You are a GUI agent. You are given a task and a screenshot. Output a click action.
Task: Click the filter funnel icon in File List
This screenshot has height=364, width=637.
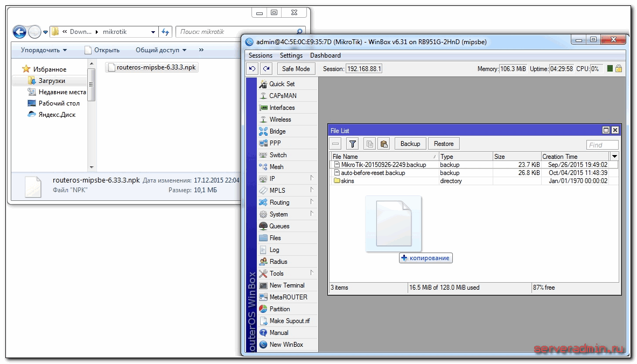pyautogui.click(x=353, y=144)
